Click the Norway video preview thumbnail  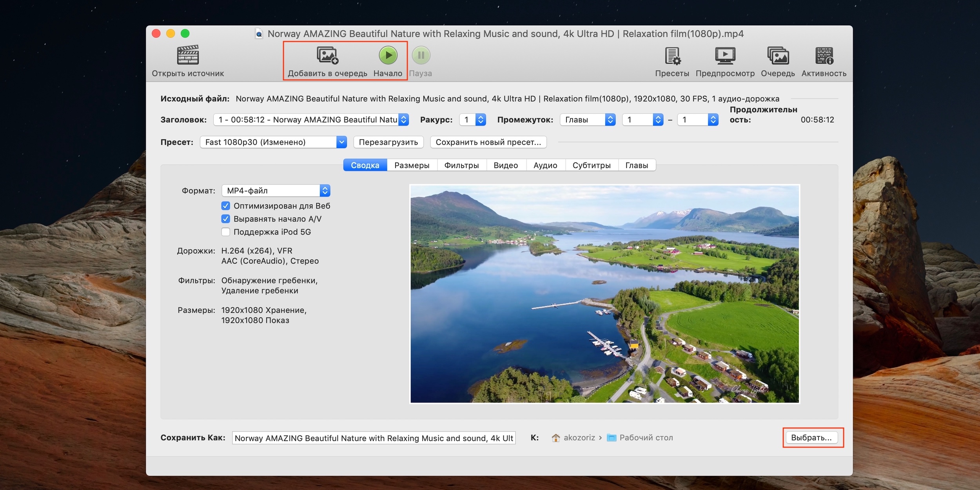604,294
